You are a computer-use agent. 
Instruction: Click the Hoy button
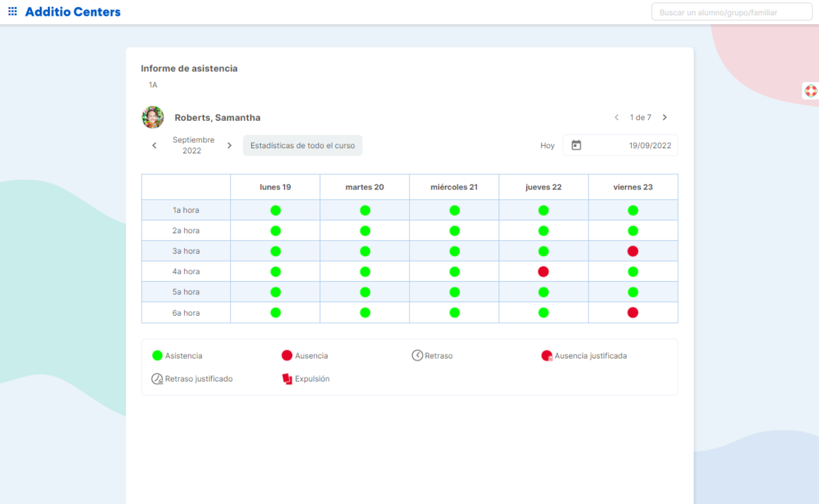(547, 146)
